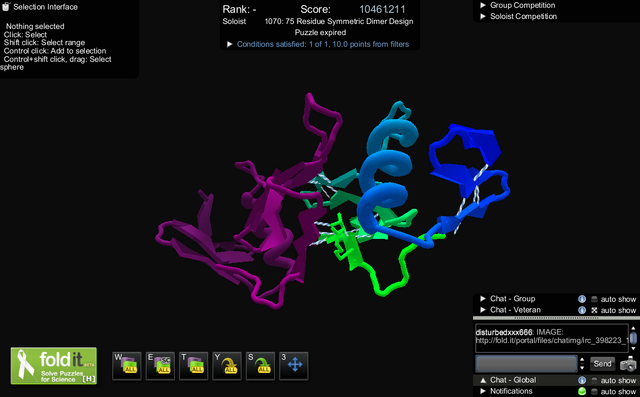Viewport: 640px width, 397px height.
Task: Open info icon for Chat - Group
Action: (582, 299)
